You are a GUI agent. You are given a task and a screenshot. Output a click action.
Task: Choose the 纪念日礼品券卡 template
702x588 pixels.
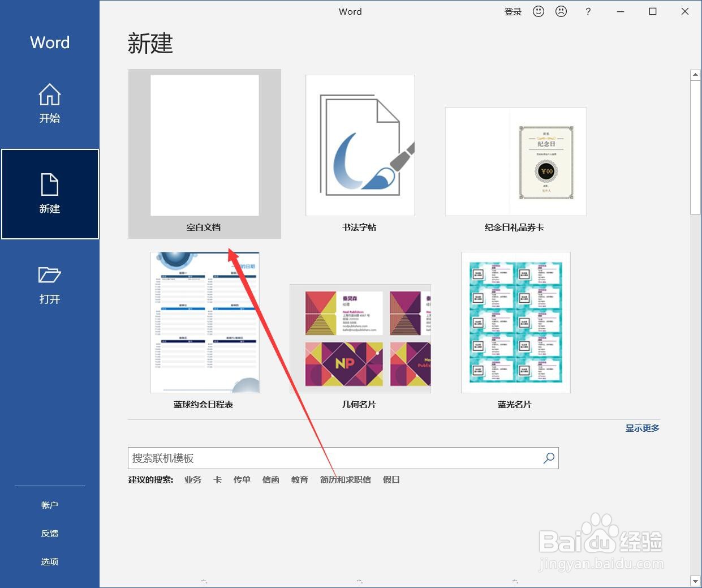pos(515,170)
